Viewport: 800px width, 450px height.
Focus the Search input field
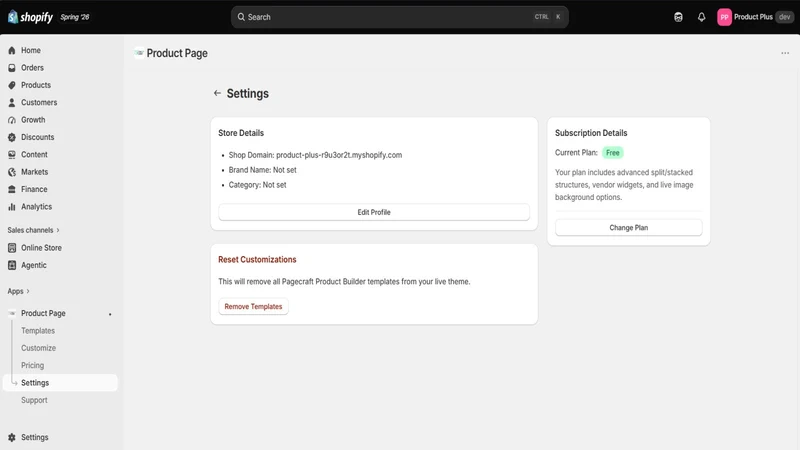coord(399,17)
